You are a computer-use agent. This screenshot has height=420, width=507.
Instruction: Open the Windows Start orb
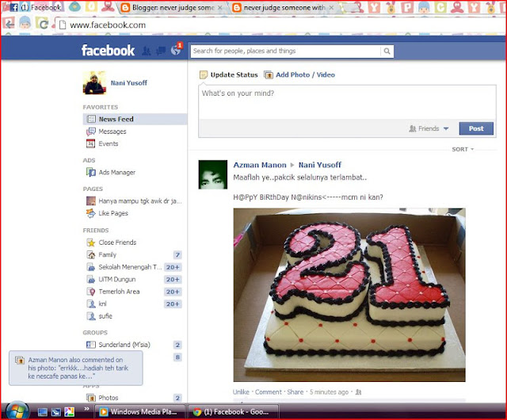coord(16,411)
